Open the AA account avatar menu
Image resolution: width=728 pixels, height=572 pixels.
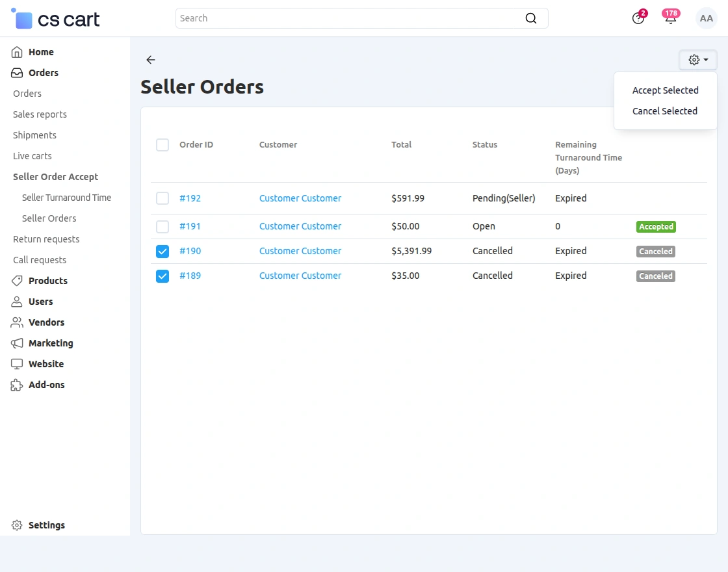coord(707,18)
